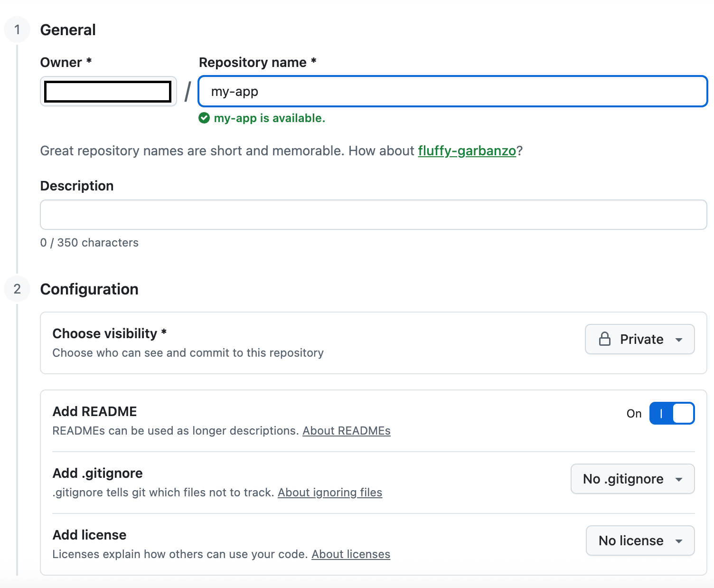Viewport: 714px width, 588px height.
Task: Open the About licenses link
Action: click(351, 554)
